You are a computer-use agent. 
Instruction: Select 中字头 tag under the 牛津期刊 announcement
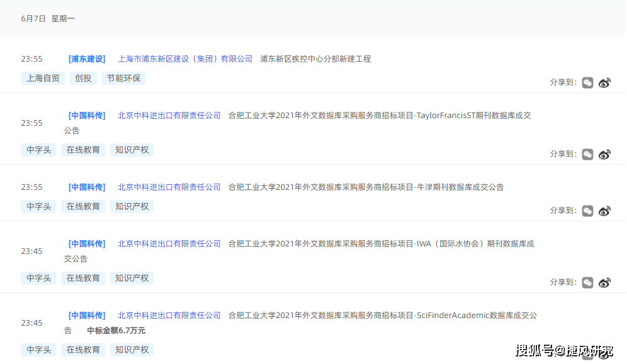[x=38, y=207]
